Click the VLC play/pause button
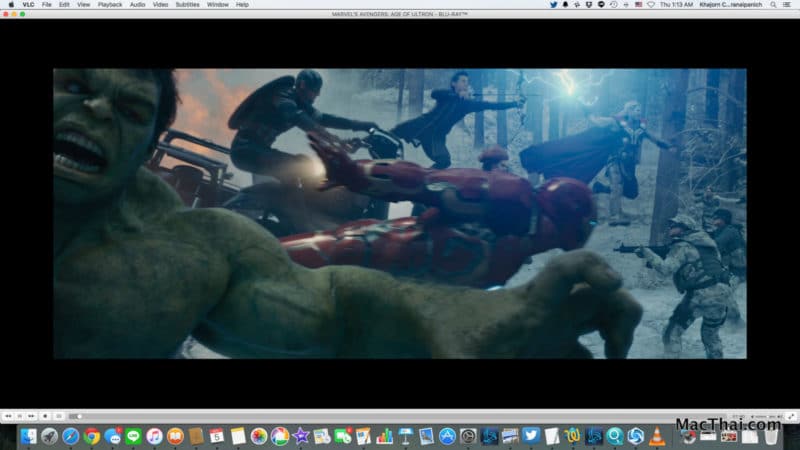 (20, 416)
